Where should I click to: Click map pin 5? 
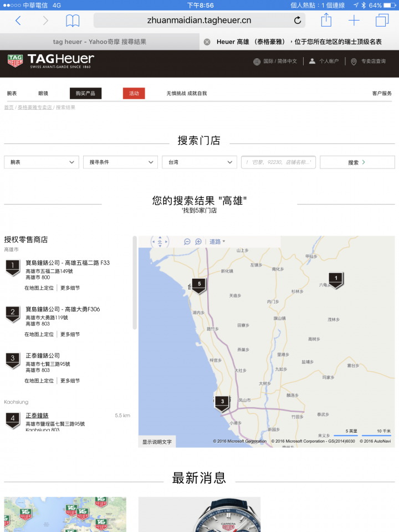point(199,286)
